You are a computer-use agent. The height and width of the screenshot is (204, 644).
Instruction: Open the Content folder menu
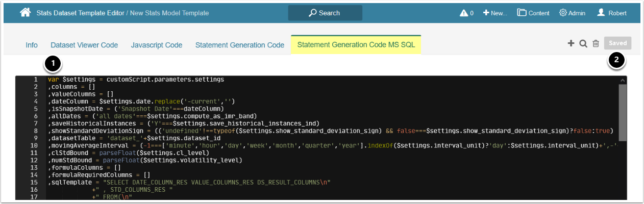point(533,13)
